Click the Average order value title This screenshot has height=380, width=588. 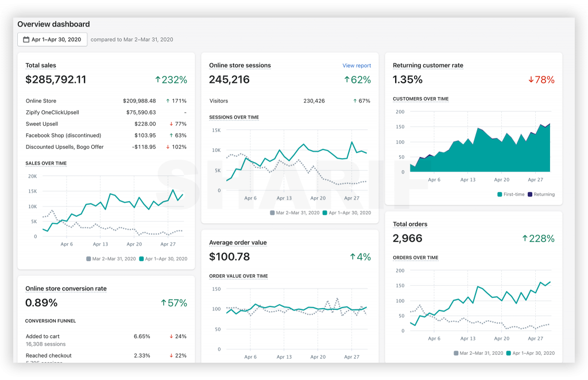pyautogui.click(x=238, y=243)
